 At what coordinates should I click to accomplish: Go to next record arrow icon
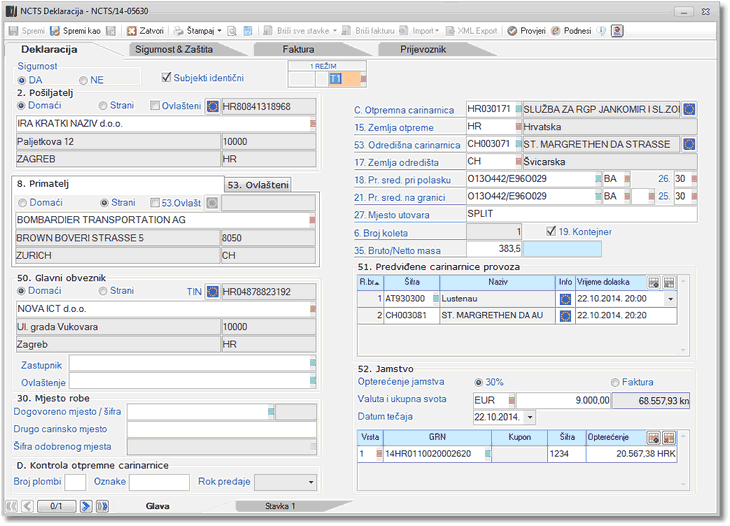pyautogui.click(x=86, y=506)
